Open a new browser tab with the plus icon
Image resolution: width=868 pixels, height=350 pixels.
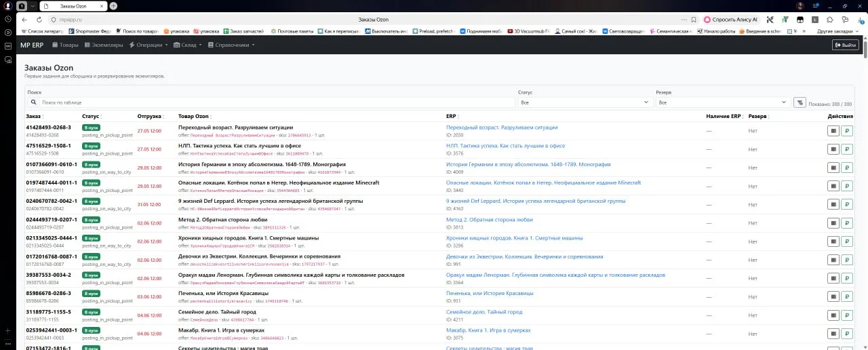click(x=113, y=5)
